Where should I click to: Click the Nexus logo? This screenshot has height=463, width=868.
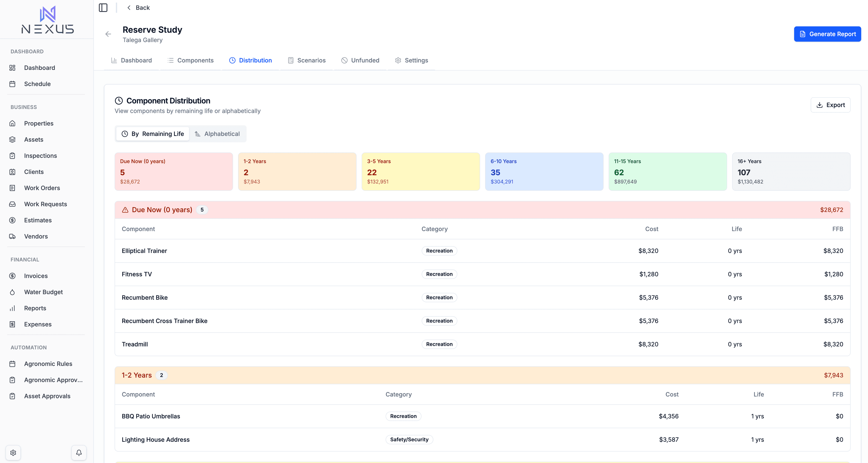click(x=47, y=19)
